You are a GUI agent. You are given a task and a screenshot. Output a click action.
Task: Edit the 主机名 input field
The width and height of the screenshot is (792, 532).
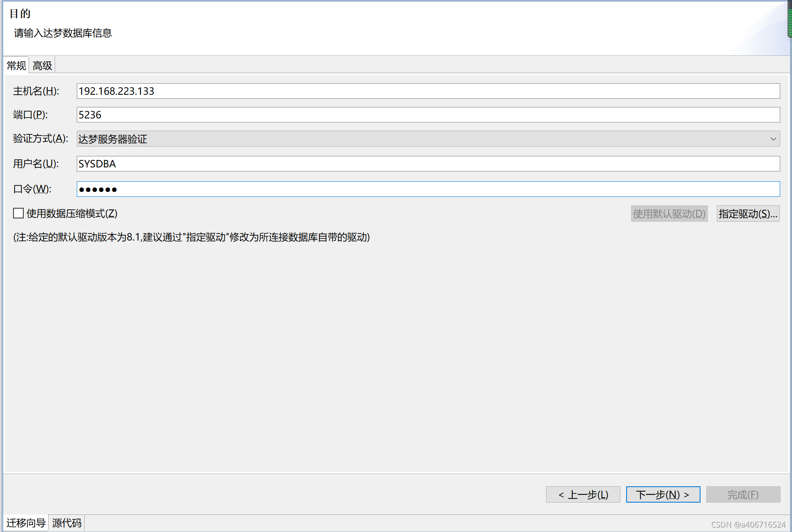(428, 90)
